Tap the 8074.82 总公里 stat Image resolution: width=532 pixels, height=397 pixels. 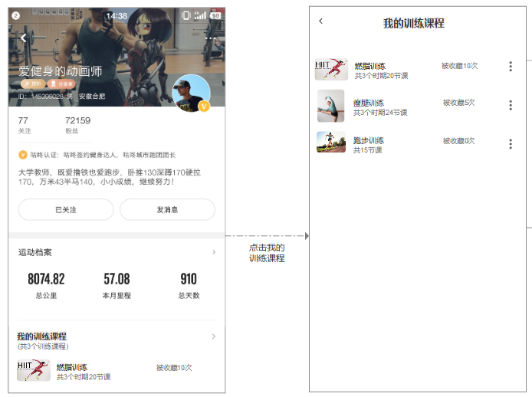coord(46,286)
